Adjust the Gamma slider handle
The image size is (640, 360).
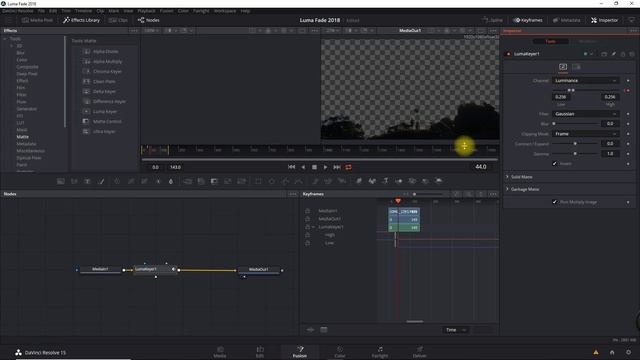tap(575, 154)
